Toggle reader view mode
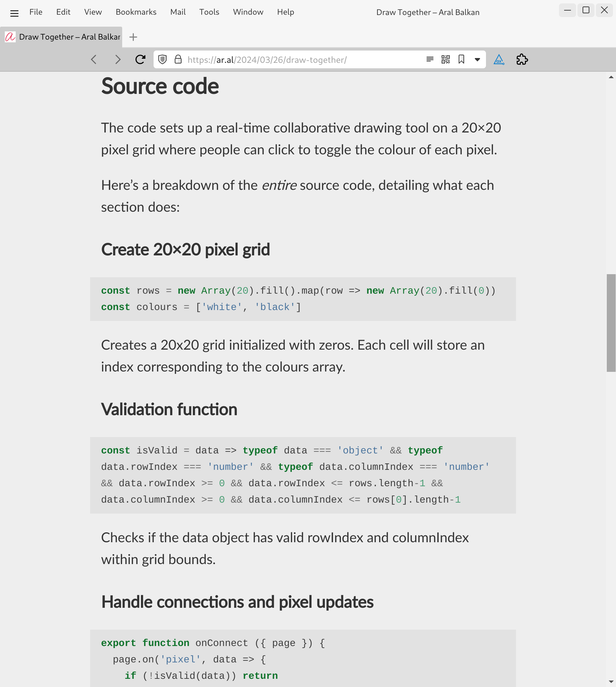 point(430,60)
